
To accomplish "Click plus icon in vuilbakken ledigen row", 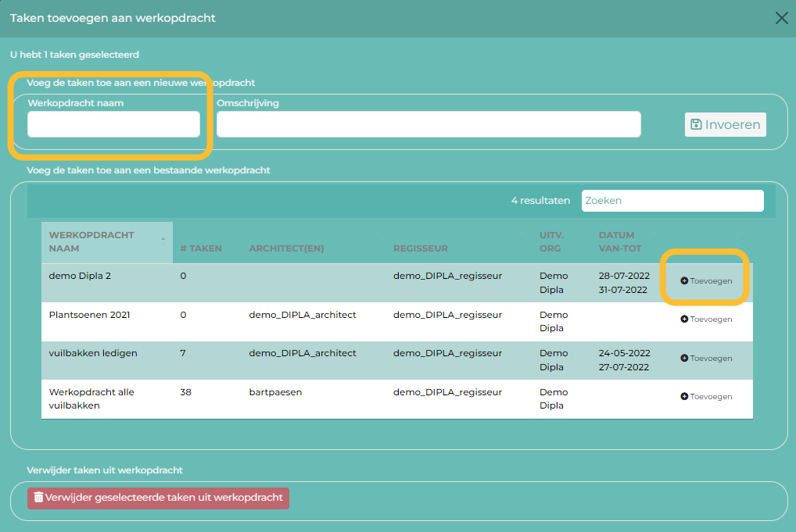I will coord(684,358).
